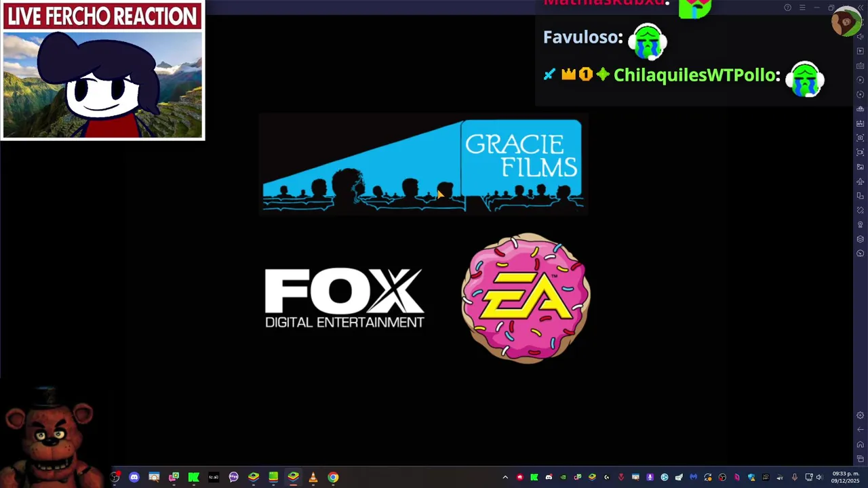This screenshot has height=488, width=868.
Task: Open OBS Studio from the taskbar
Action: click(115, 477)
